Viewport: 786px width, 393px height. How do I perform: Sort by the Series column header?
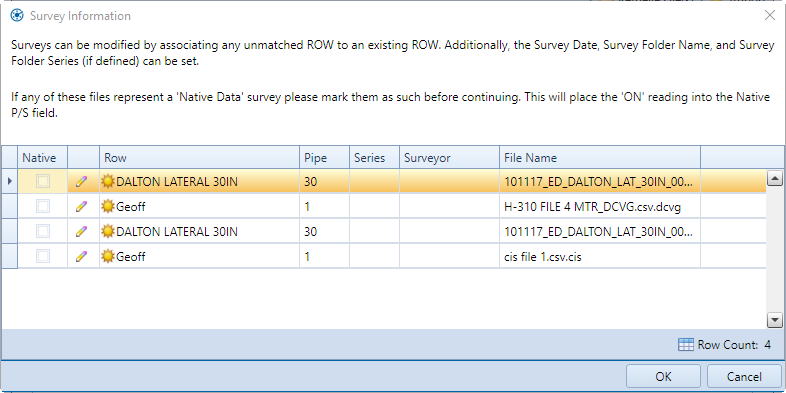tap(374, 157)
